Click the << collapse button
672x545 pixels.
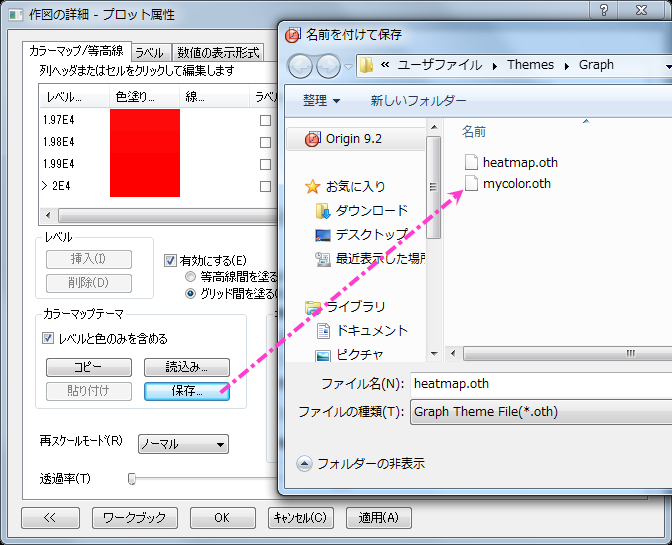50,518
